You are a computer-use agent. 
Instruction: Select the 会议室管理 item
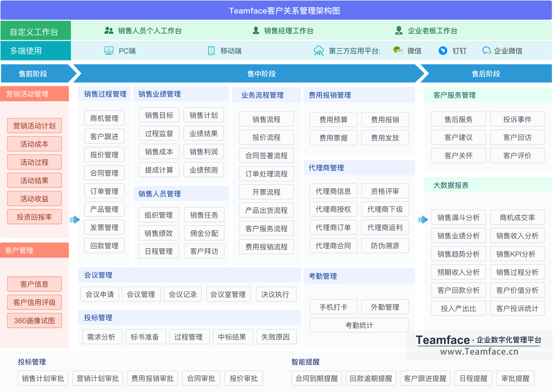[x=228, y=294]
